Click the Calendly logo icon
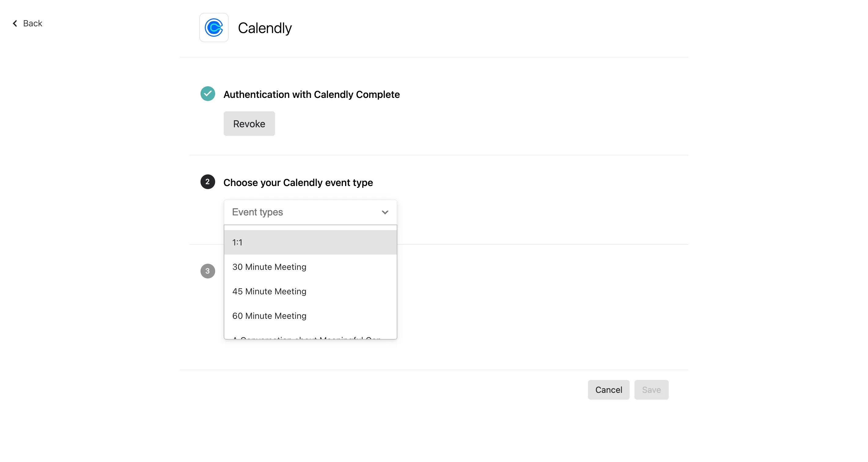 (x=214, y=28)
